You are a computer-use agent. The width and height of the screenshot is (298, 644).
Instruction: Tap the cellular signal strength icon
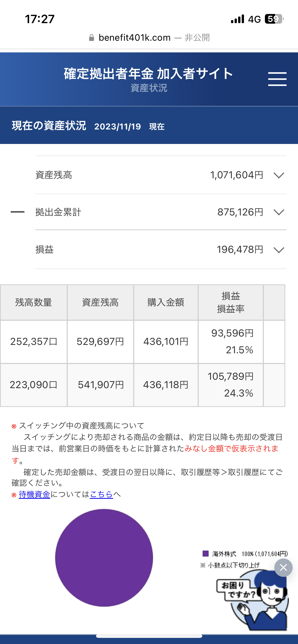(x=237, y=19)
